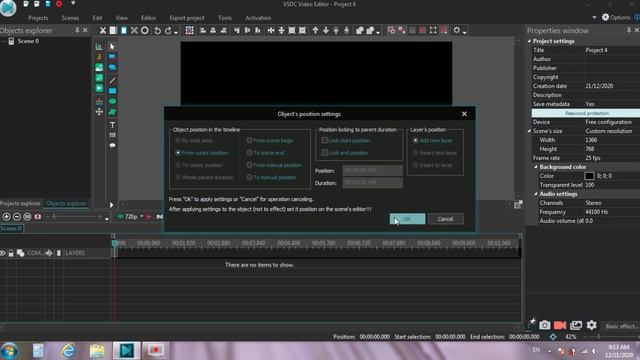Collapse the Audio settings section

536,194
